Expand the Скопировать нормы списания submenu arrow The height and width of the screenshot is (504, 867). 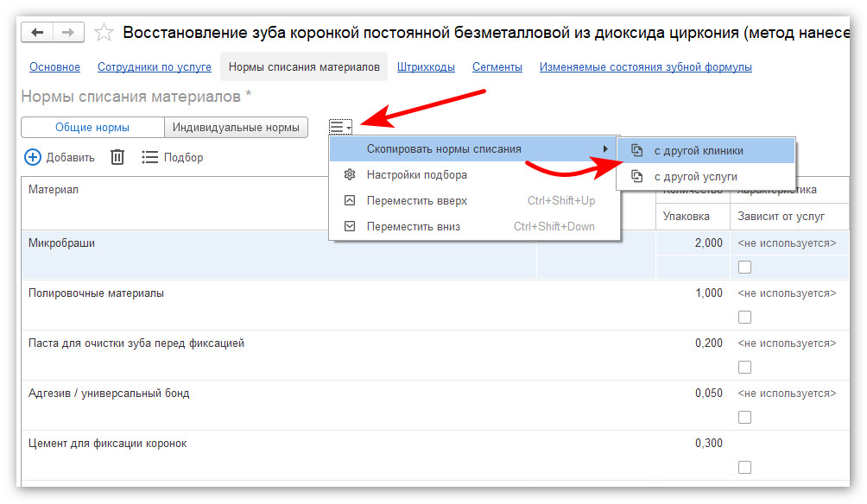coord(605,148)
